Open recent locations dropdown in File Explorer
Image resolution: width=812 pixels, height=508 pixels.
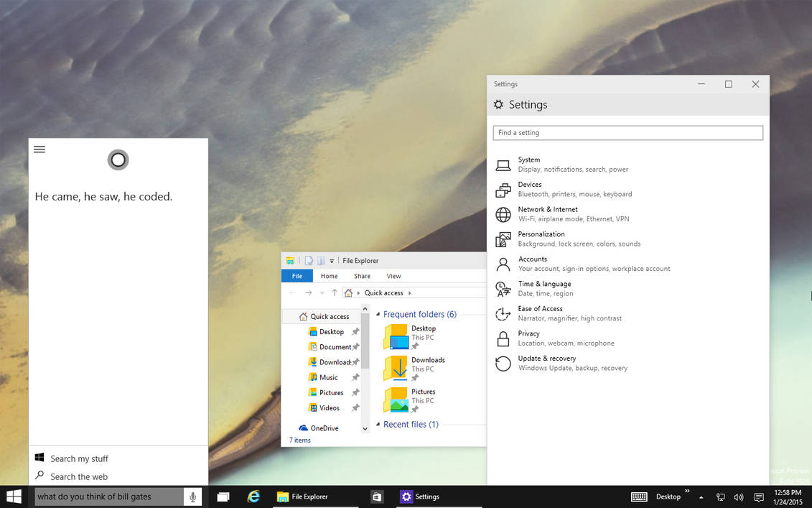click(322, 293)
